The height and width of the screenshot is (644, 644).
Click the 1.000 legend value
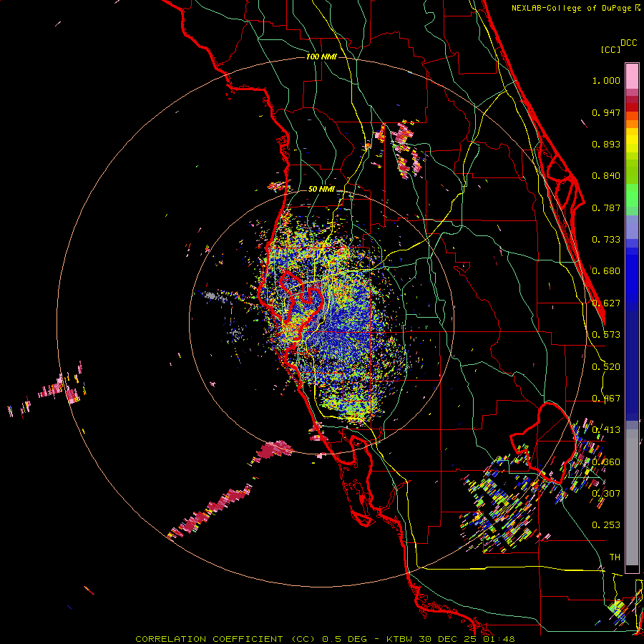point(606,80)
